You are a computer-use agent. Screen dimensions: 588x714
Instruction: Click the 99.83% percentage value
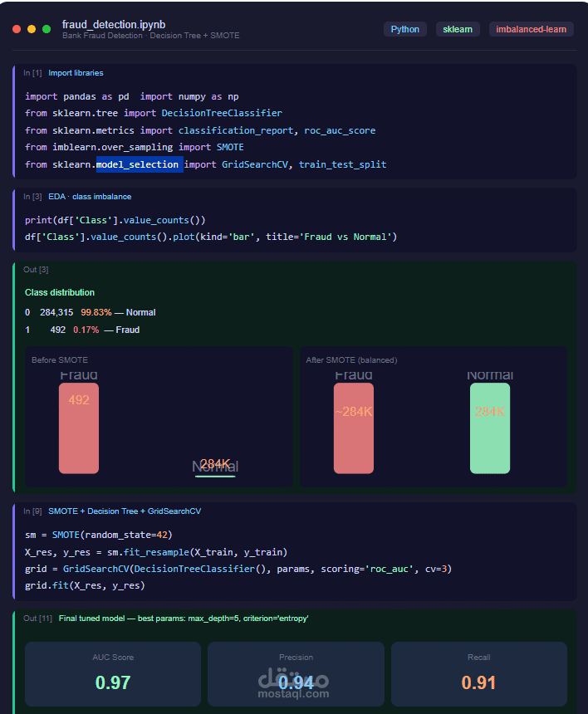pos(96,312)
